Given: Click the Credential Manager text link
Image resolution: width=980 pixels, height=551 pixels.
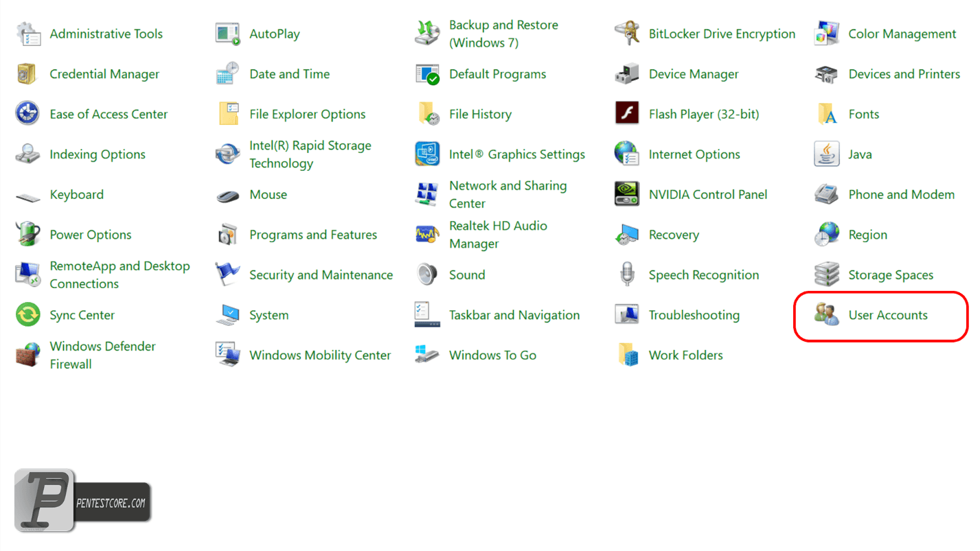Looking at the screenshot, I should (104, 74).
